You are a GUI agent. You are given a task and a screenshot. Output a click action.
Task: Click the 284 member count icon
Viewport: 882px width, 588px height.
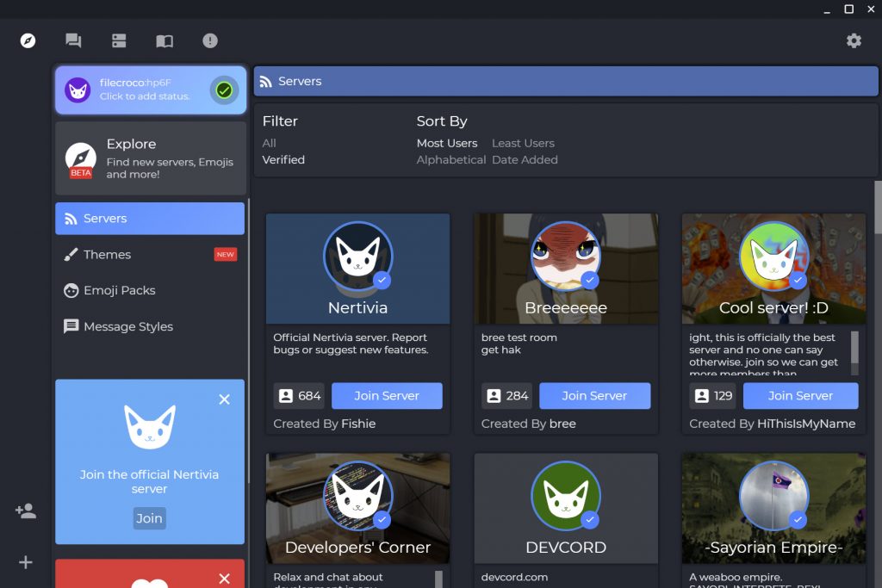494,396
